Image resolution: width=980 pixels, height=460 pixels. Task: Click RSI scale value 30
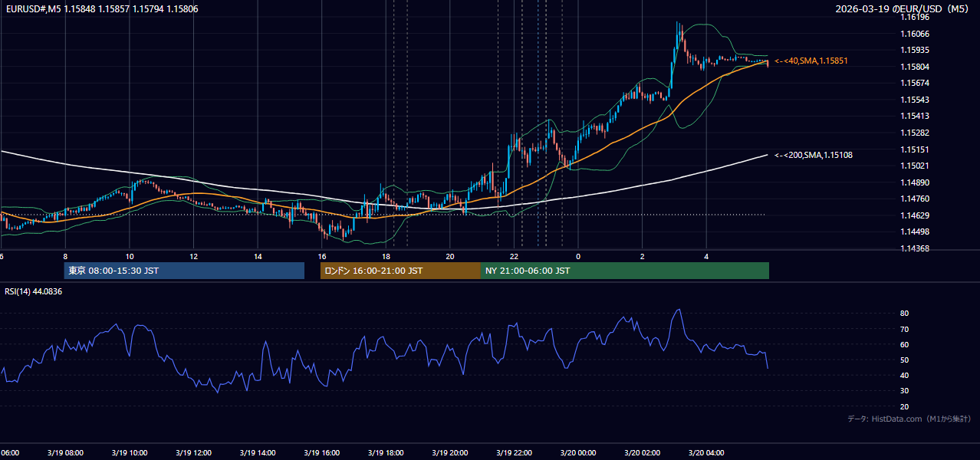tap(905, 391)
